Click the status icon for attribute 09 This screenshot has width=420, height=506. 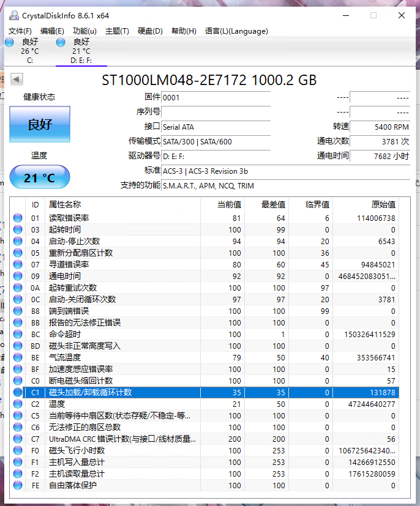click(18, 276)
